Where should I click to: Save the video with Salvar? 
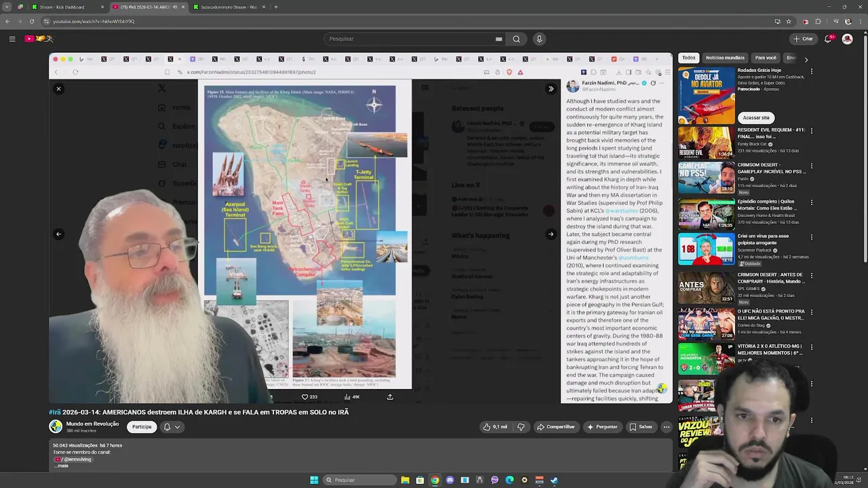click(641, 427)
